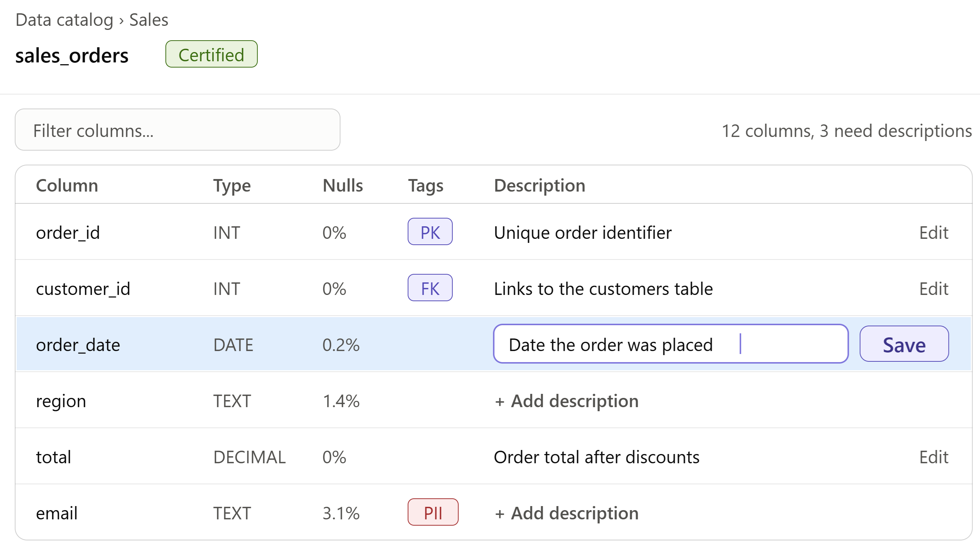Screen dimensions: 980x550
Task: Select the order_id column name
Action: coord(68,233)
